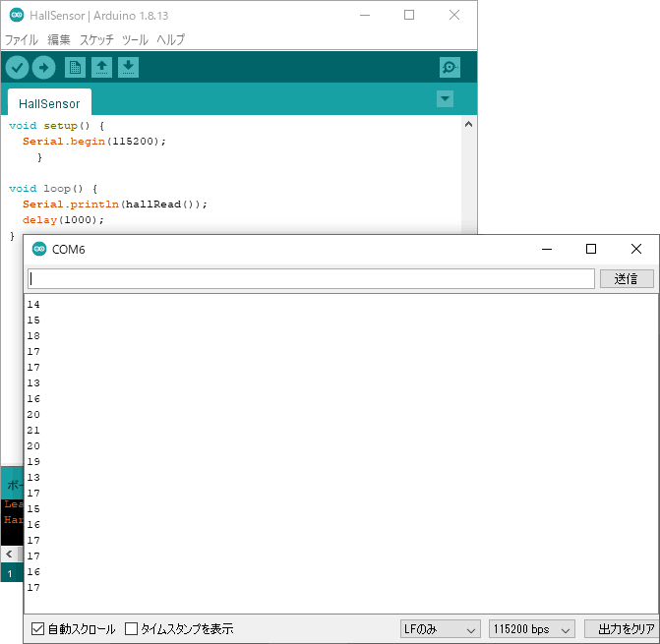Image resolution: width=660 pixels, height=644 pixels.
Task: Open the ファイル menu
Action: pos(22,39)
